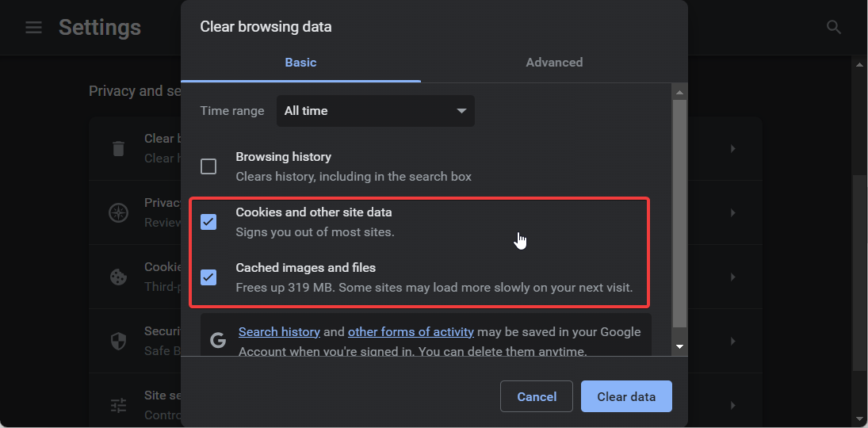
Task: Select the Basic tab
Action: tap(300, 63)
